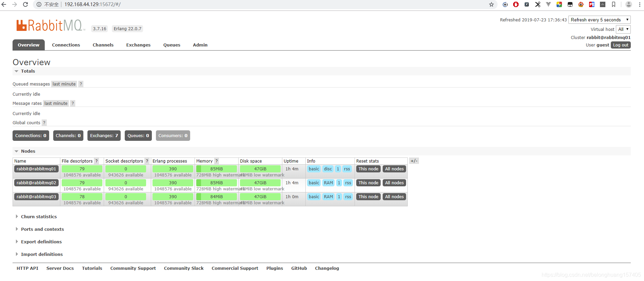The image size is (644, 281).
Task: Click the browser address bar URL
Action: tap(93, 4)
